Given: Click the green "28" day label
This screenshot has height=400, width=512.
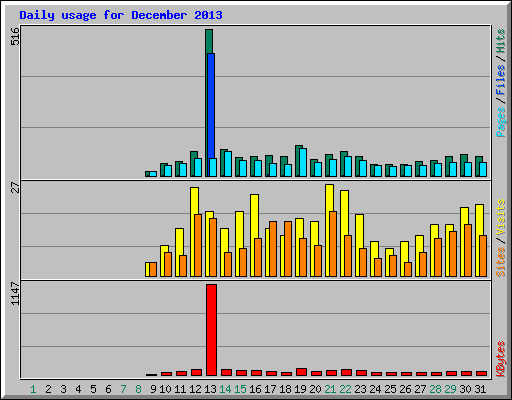Looking at the screenshot, I should (x=435, y=389).
